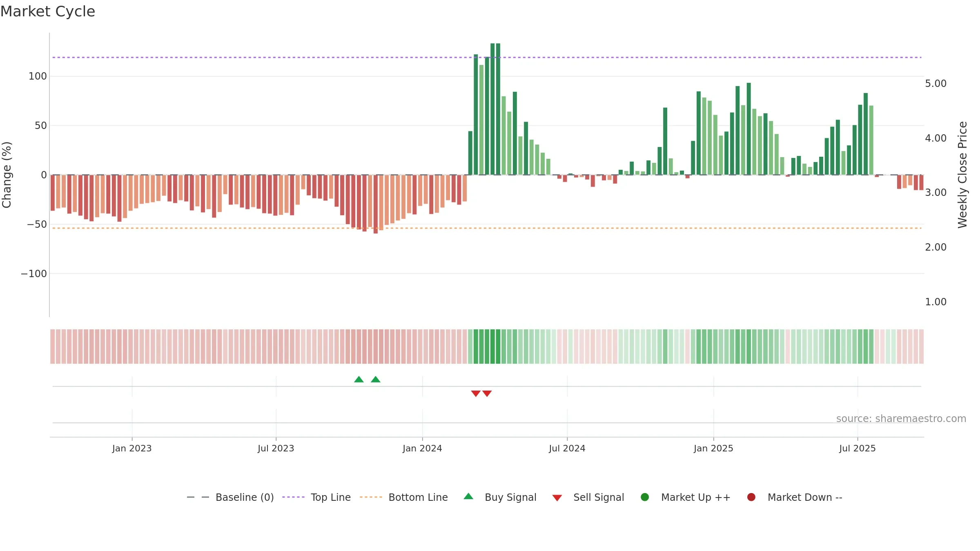Click the 1.00 tick on price axis
Screen dimensions: 980x551
coord(935,302)
